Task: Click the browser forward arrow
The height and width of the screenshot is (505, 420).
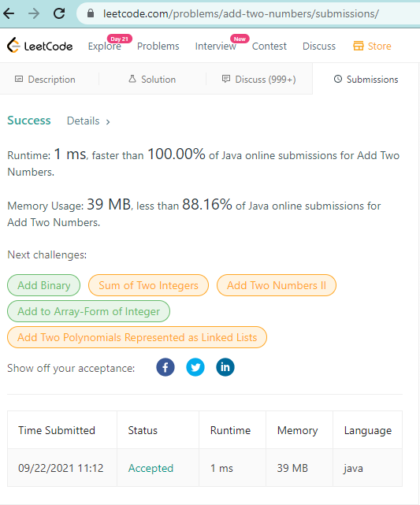Action: (x=34, y=13)
